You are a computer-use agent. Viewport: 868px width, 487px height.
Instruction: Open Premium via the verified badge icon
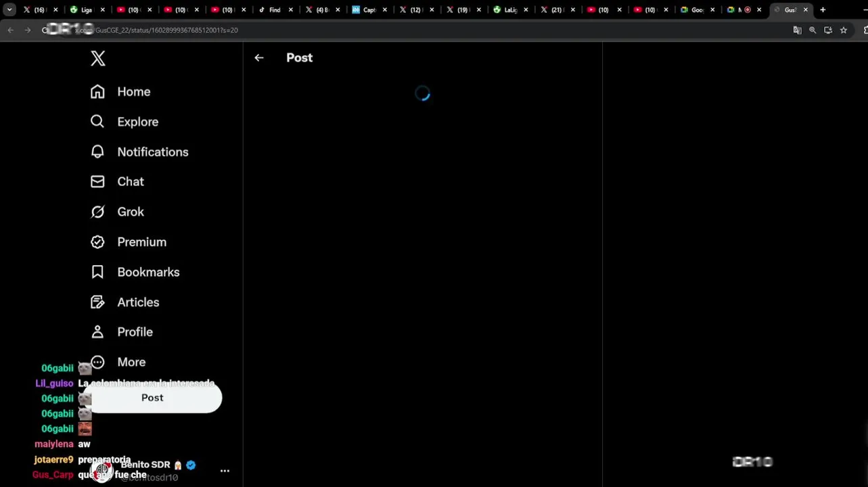(97, 241)
